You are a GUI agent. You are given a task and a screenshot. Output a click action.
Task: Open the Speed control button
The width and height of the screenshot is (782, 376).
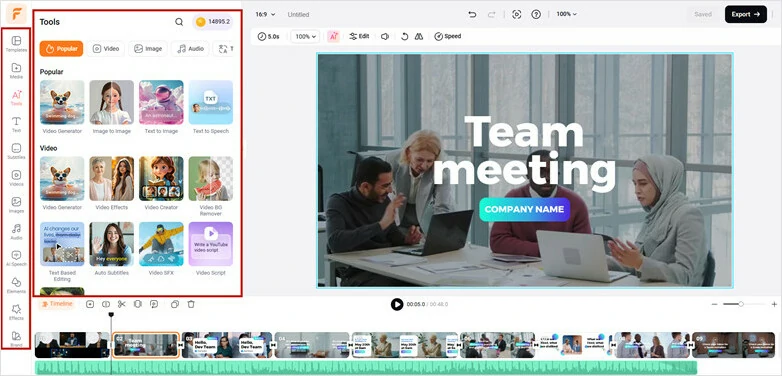click(x=447, y=36)
